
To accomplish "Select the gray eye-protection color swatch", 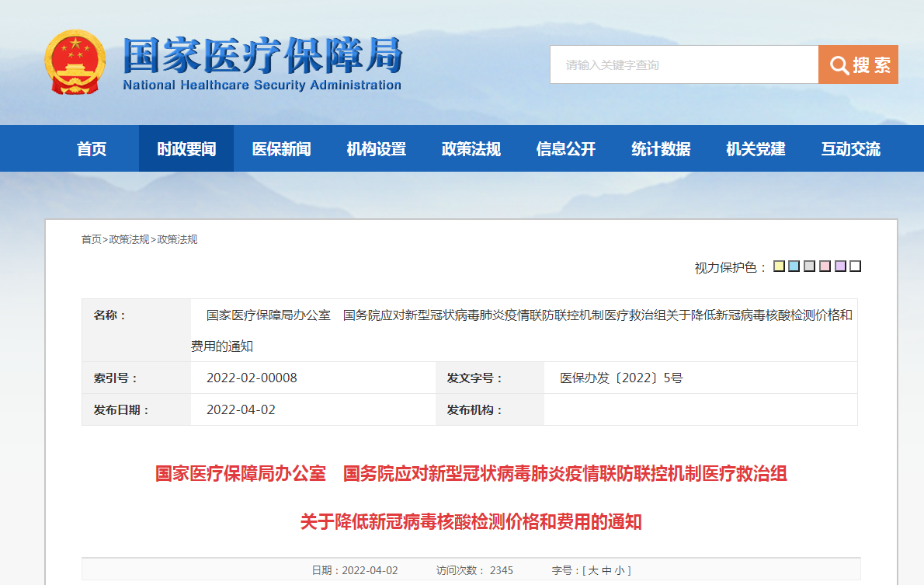I will pyautogui.click(x=810, y=266).
